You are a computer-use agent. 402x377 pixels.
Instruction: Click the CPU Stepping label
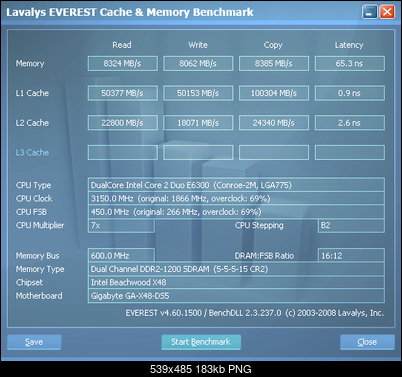coord(259,225)
